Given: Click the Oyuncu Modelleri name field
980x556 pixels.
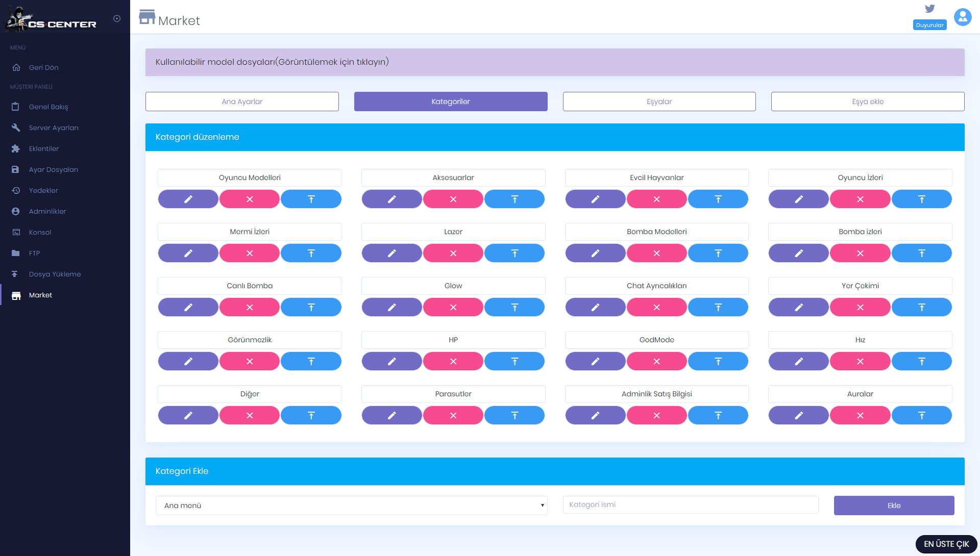Looking at the screenshot, I should click(x=250, y=178).
